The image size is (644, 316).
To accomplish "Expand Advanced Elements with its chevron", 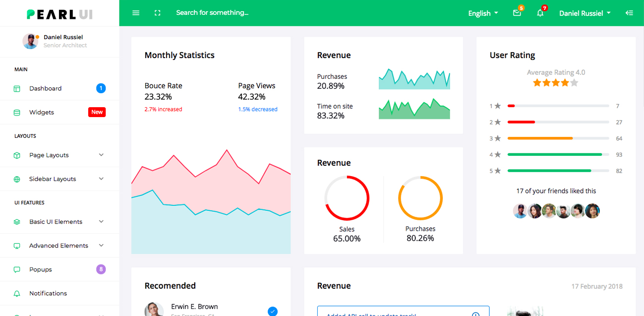I will [x=101, y=245].
